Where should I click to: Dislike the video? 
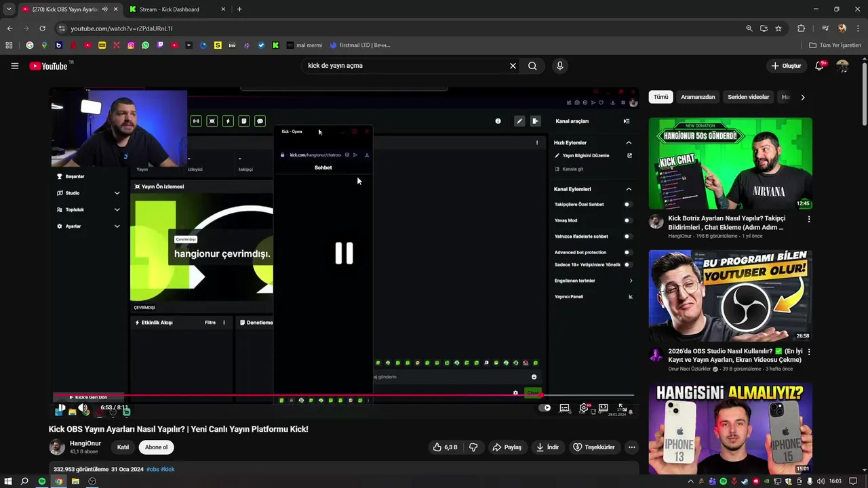tap(473, 447)
